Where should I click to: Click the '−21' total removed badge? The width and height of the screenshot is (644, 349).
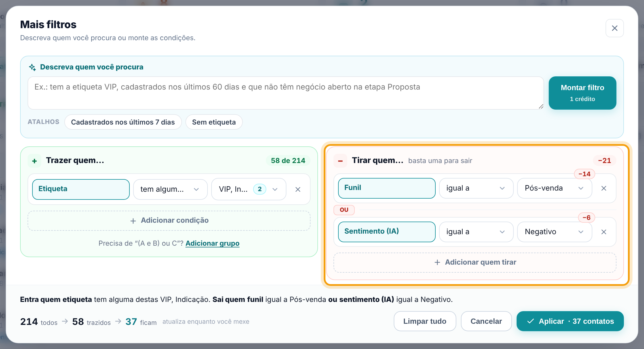click(x=604, y=161)
